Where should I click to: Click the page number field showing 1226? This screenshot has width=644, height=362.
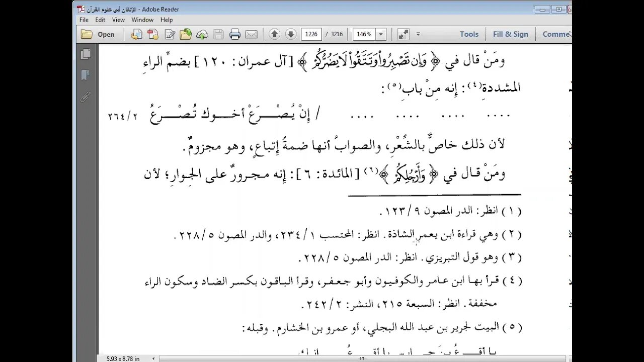[x=311, y=34]
